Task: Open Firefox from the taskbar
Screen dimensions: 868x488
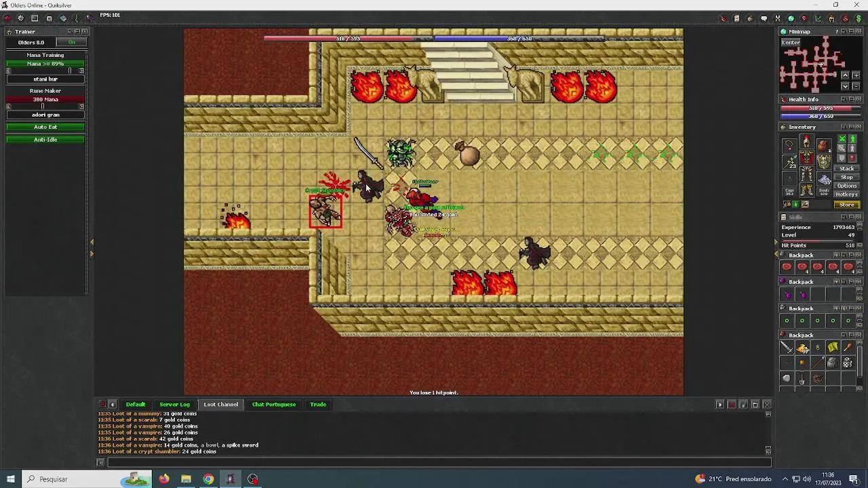Action: tap(164, 479)
